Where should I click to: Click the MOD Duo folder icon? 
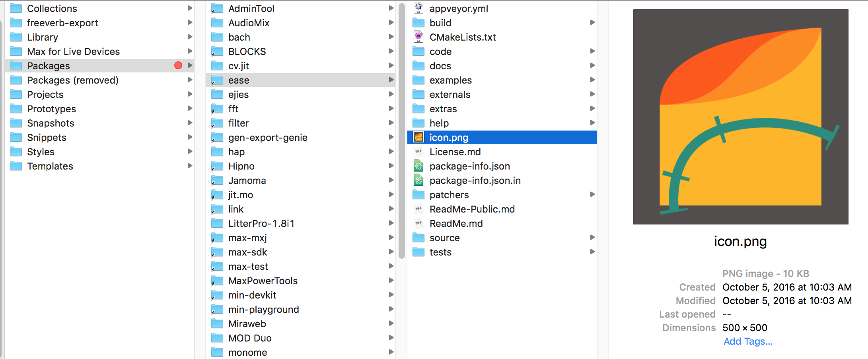217,338
